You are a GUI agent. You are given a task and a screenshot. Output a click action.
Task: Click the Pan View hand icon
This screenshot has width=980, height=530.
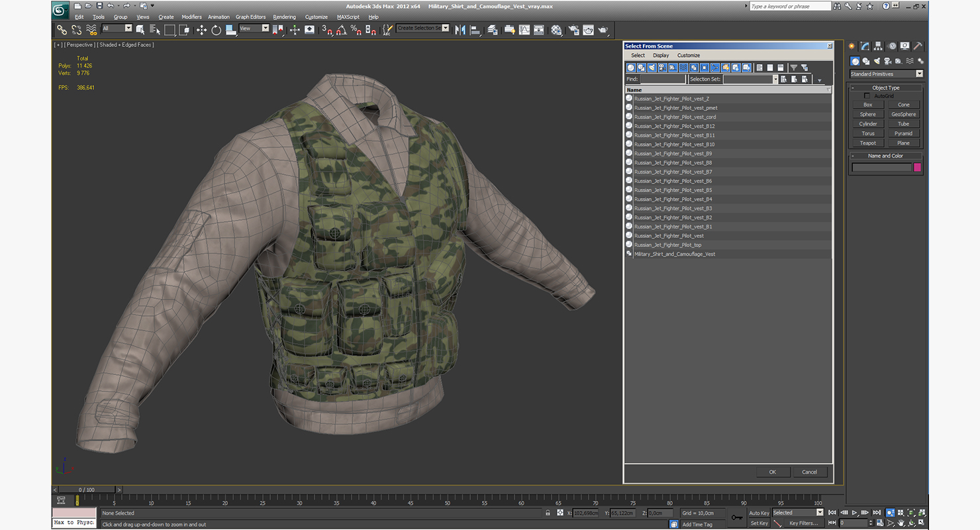(901, 523)
